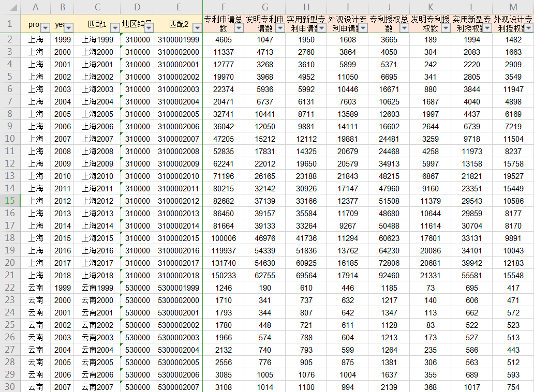Click cell with value 1246

tap(224, 288)
